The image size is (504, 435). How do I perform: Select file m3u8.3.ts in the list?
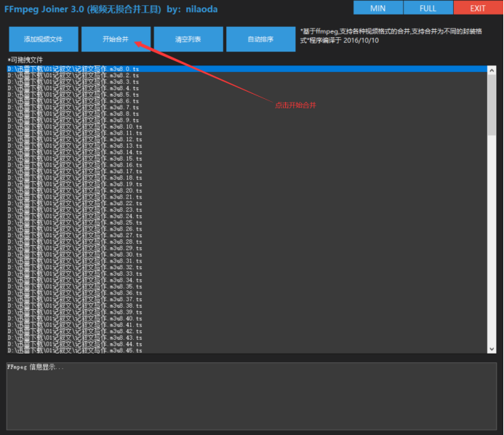[x=247, y=81]
